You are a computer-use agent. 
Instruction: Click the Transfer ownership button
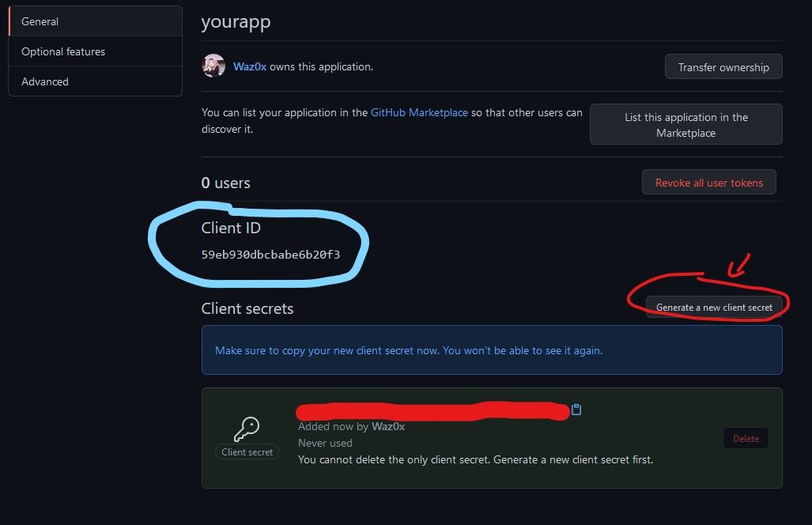click(723, 66)
